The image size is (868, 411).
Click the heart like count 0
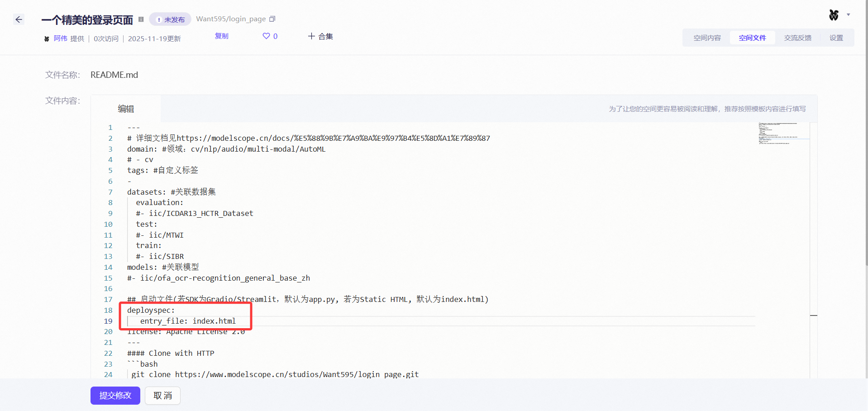[276, 36]
